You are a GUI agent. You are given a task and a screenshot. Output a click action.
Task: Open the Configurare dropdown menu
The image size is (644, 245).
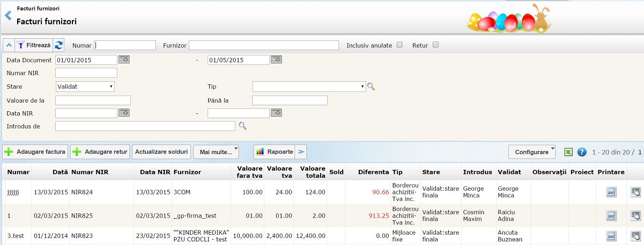(532, 152)
